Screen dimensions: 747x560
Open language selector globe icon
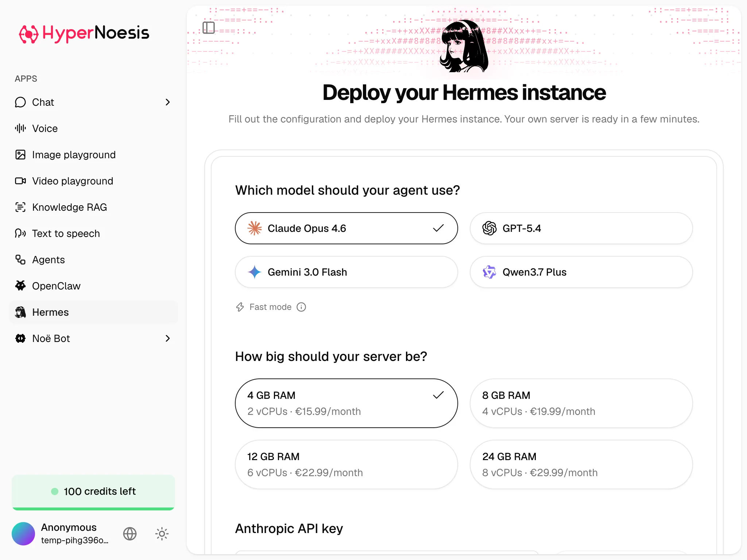click(130, 534)
